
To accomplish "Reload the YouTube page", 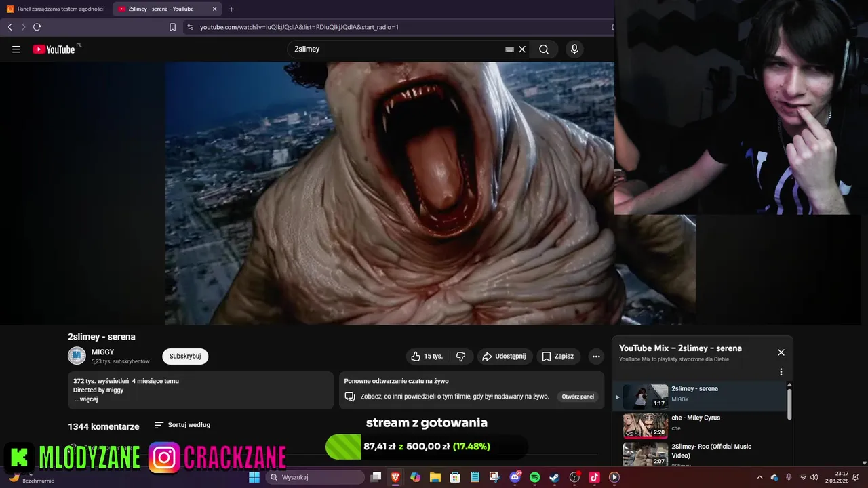I will coord(37,27).
